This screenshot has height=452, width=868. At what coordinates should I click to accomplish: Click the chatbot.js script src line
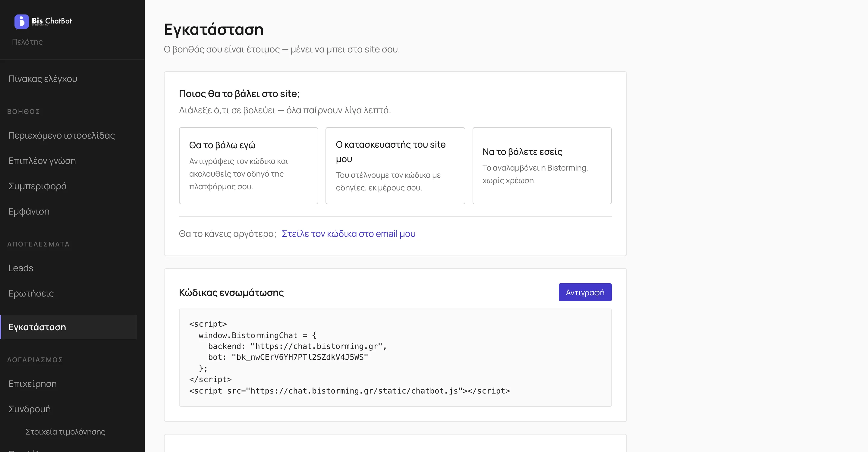[349, 391]
